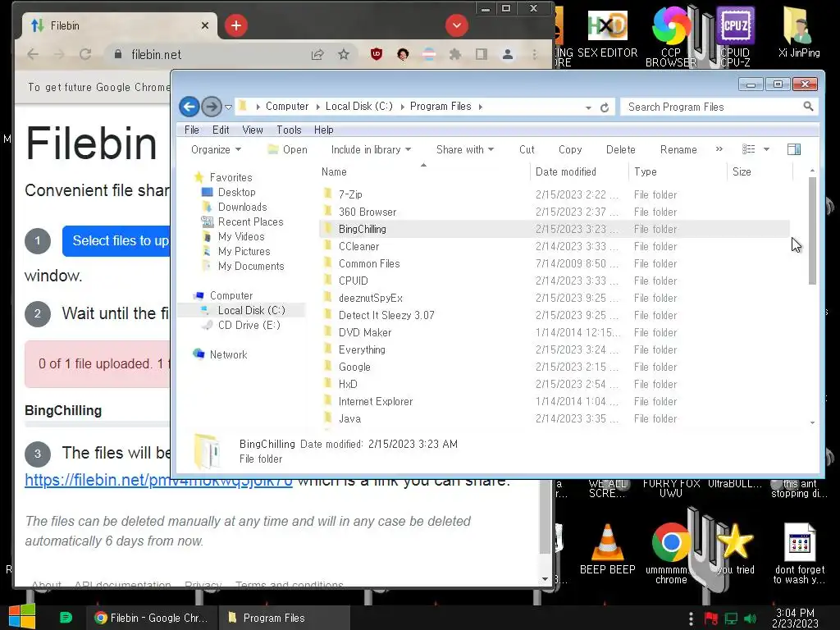The height and width of the screenshot is (630, 840).
Task: Select the 7-Zip folder
Action: 555,194
